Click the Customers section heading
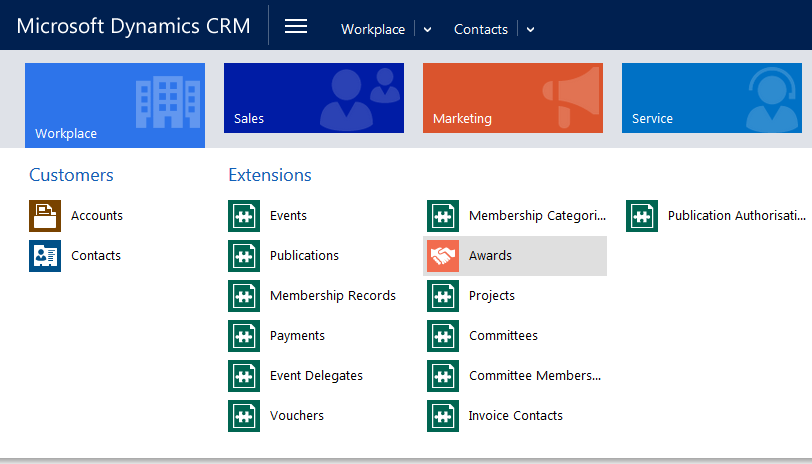The height and width of the screenshot is (464, 812). pos(71,175)
